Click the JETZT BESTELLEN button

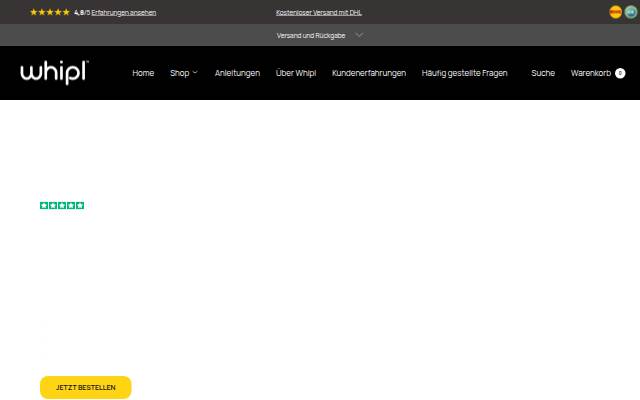coord(86,387)
